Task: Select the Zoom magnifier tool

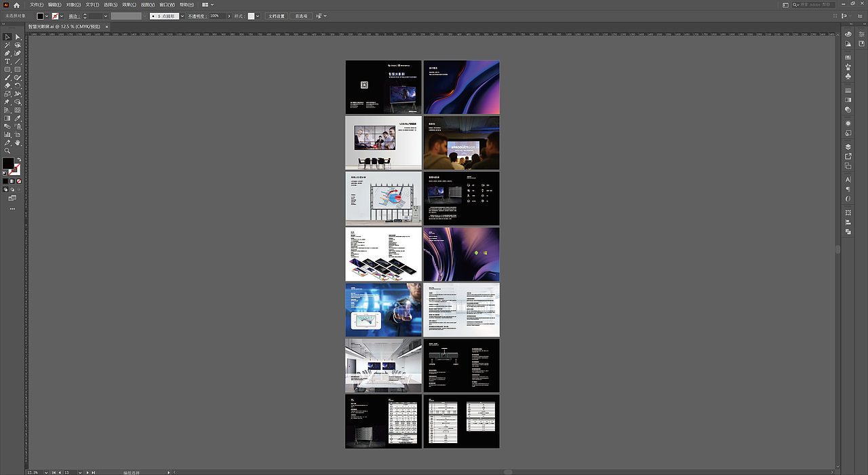Action: 7,151
